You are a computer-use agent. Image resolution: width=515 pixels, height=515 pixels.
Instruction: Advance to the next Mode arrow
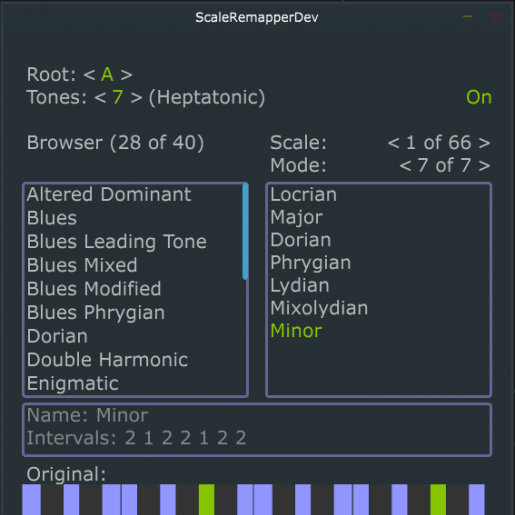click(x=484, y=166)
